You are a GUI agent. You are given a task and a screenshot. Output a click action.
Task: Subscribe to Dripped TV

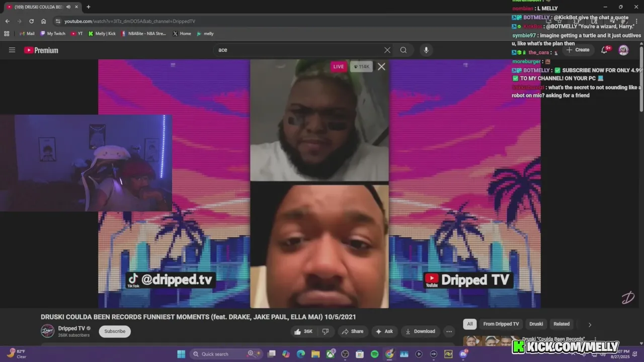(x=115, y=331)
